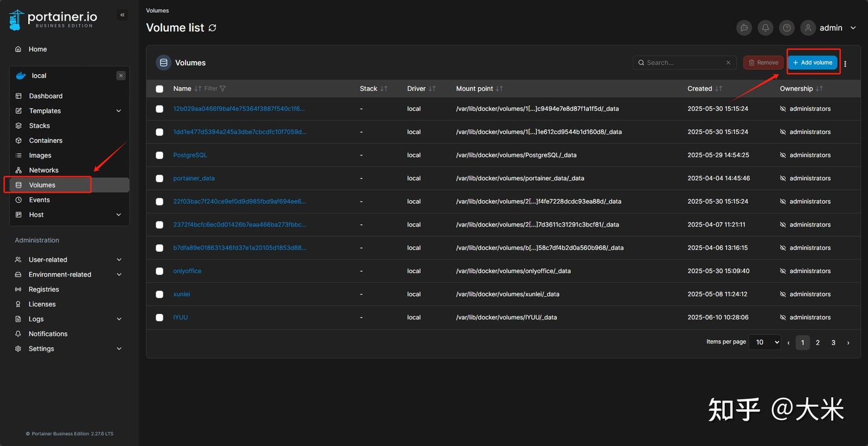Click the refresh icon beside Volume list
The image size is (868, 446).
coord(212,28)
